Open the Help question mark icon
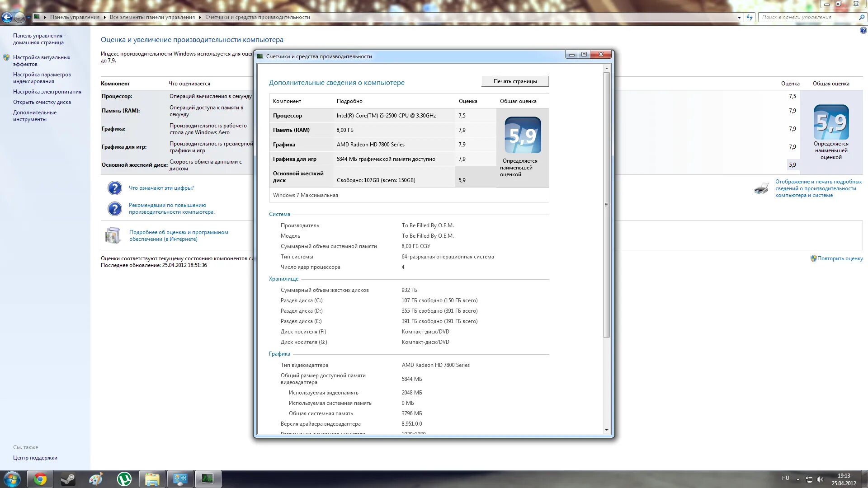Screen dimensions: 868x488 click(863, 31)
